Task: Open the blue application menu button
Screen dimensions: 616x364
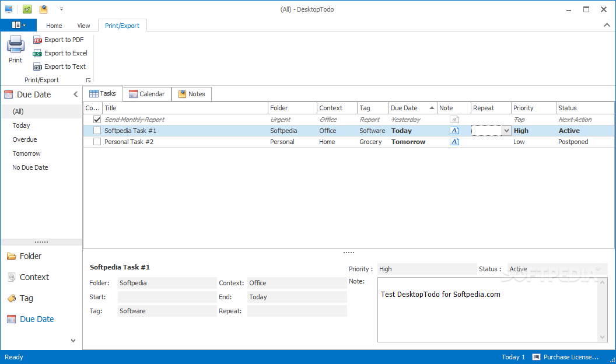Action: point(19,25)
